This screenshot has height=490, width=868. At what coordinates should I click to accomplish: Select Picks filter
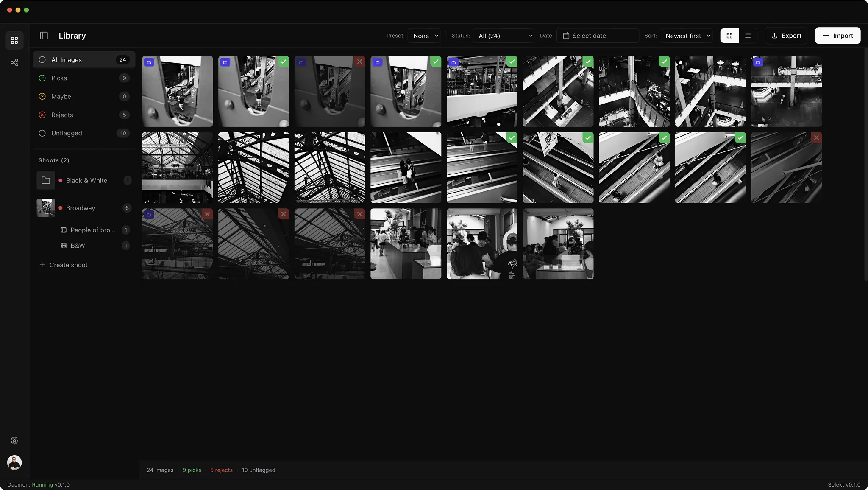coord(84,78)
